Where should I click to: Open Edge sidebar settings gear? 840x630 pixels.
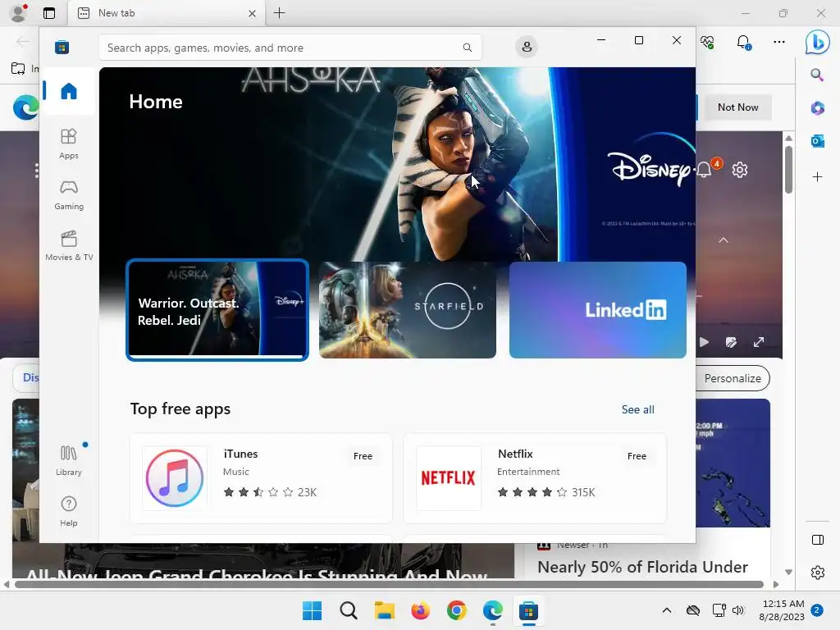click(818, 573)
